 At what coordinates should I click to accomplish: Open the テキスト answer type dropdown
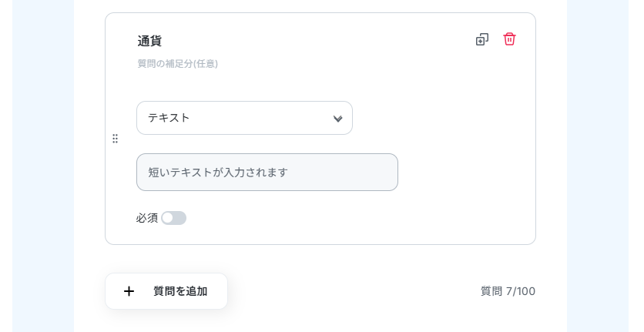coord(244,118)
